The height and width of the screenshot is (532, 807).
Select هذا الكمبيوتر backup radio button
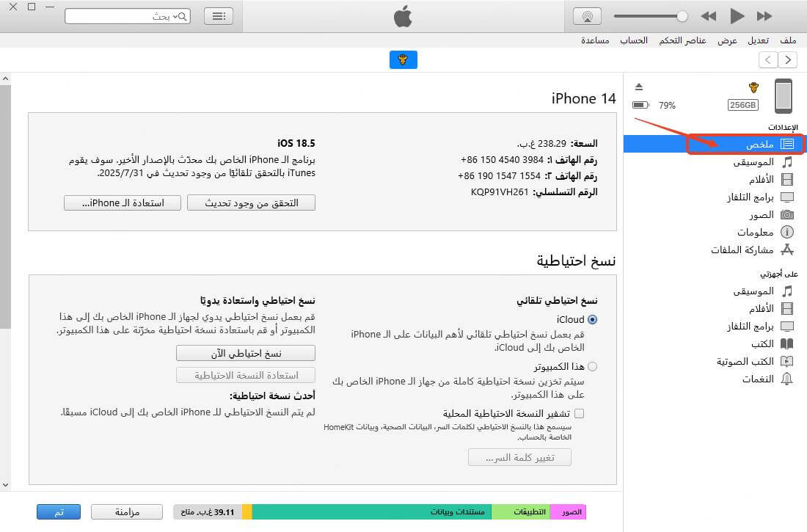tap(592, 367)
